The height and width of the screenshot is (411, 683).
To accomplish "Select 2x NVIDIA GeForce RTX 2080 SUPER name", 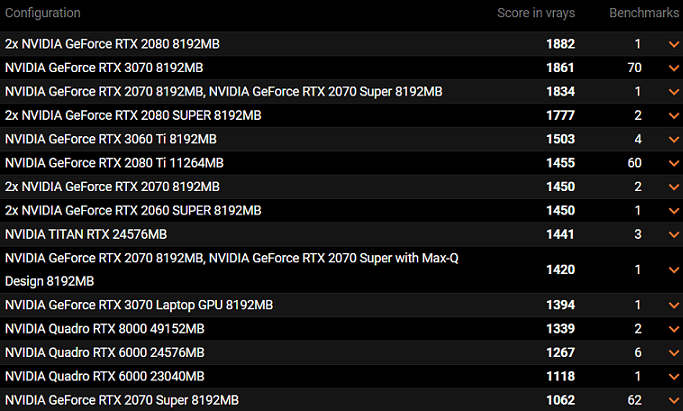I will click(133, 115).
